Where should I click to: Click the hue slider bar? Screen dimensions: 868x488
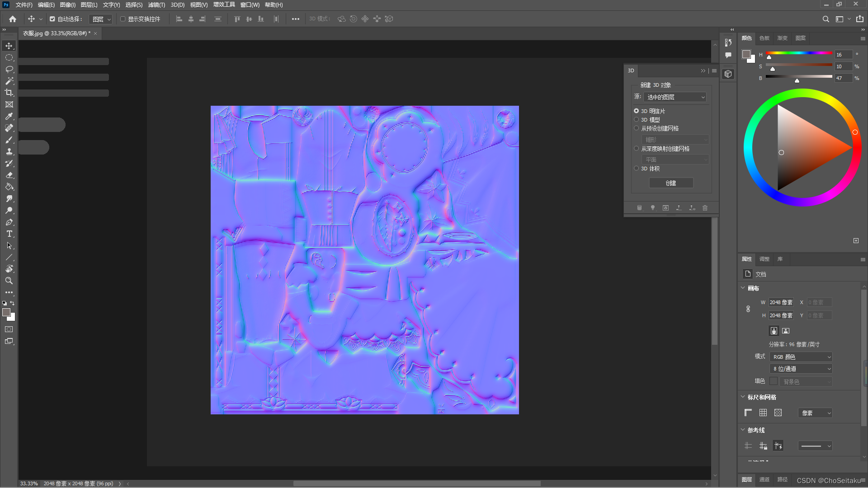799,53
